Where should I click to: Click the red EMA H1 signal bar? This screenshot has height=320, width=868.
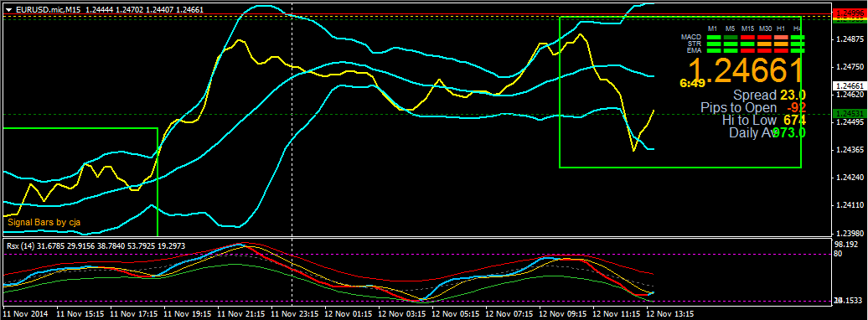point(781,50)
